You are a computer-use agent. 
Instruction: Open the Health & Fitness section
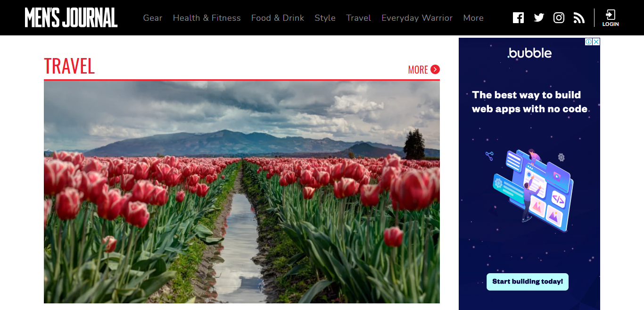click(206, 18)
